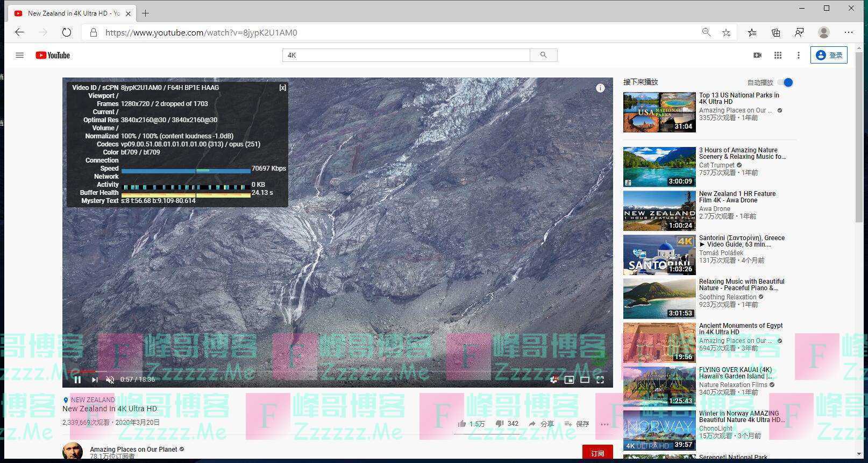The width and height of the screenshot is (868, 463).
Task: Close the stats for nerds panel
Action: (x=282, y=87)
